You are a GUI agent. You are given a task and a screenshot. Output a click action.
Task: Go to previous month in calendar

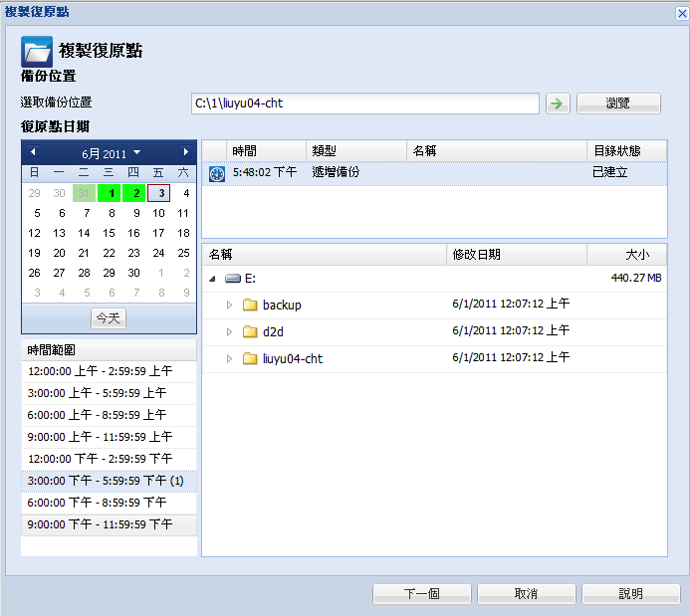[x=33, y=152]
